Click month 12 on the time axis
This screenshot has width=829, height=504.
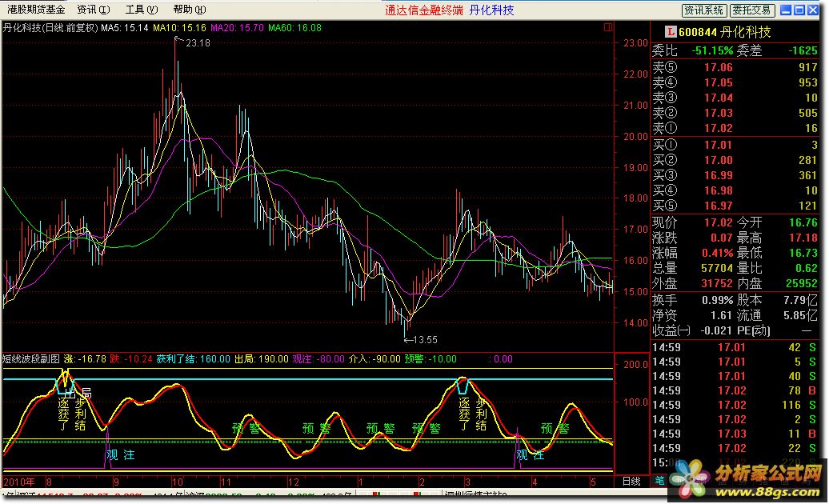point(293,482)
